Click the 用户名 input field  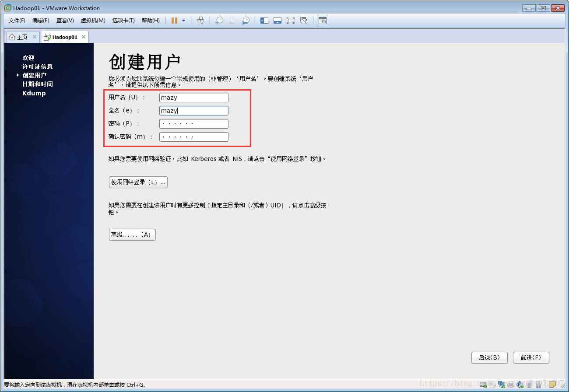[x=194, y=98]
